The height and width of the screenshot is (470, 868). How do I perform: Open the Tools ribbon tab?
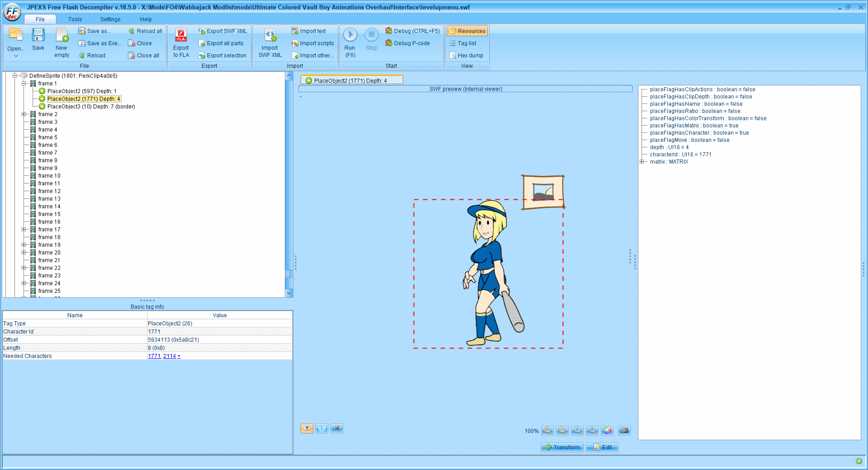pos(75,19)
